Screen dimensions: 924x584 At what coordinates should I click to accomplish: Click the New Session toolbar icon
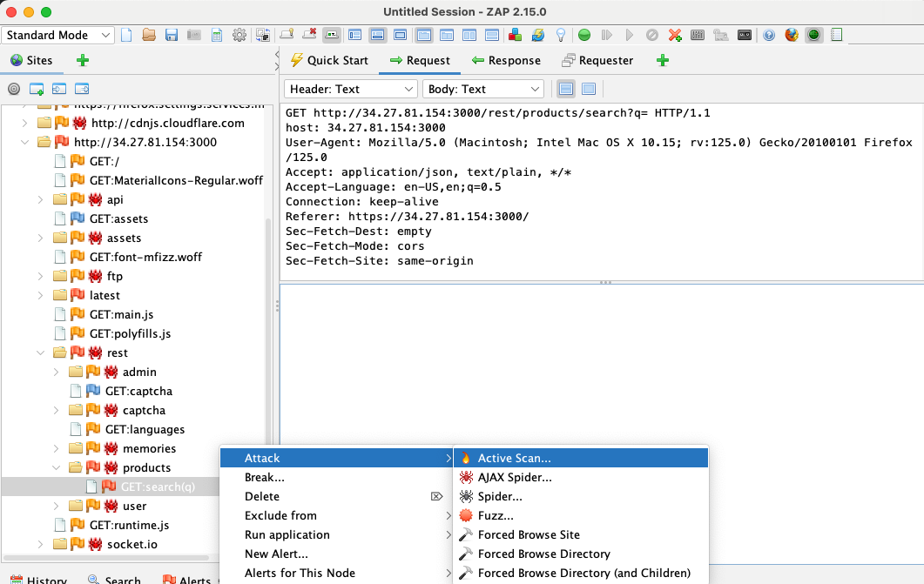(x=127, y=36)
